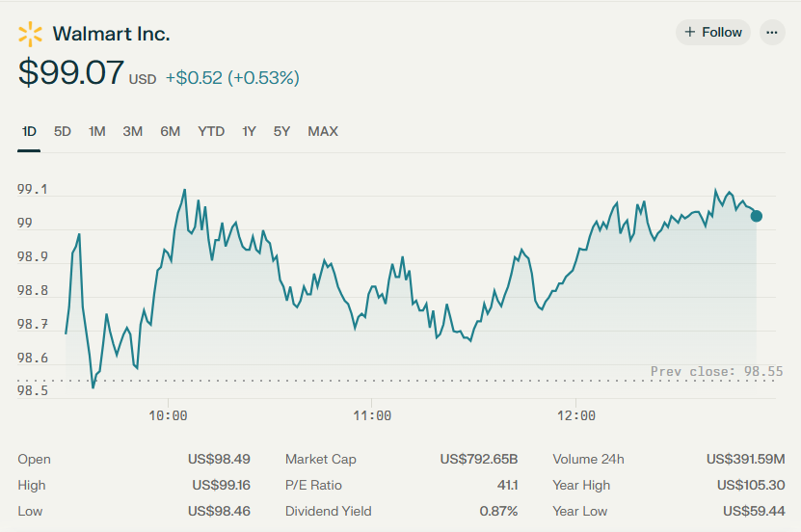Screen dimensions: 801x532
Task: Click the 11:00 time axis label
Action: coord(372,415)
